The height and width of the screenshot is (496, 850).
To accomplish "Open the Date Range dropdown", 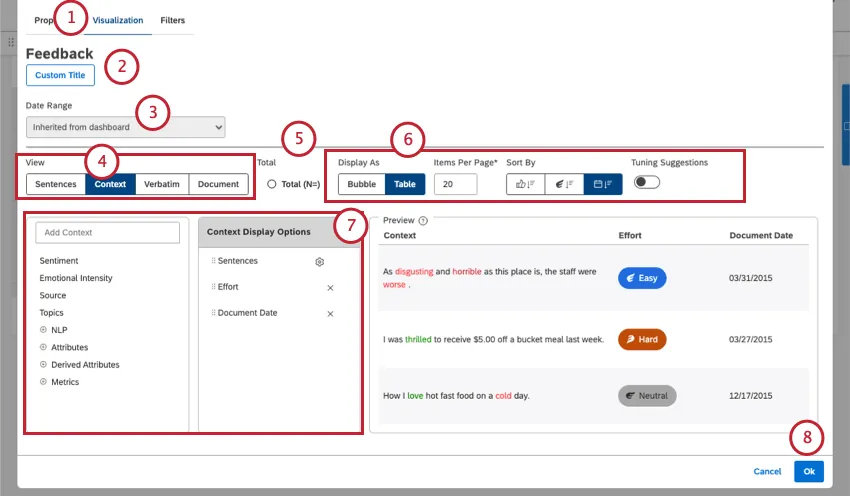I will click(126, 127).
